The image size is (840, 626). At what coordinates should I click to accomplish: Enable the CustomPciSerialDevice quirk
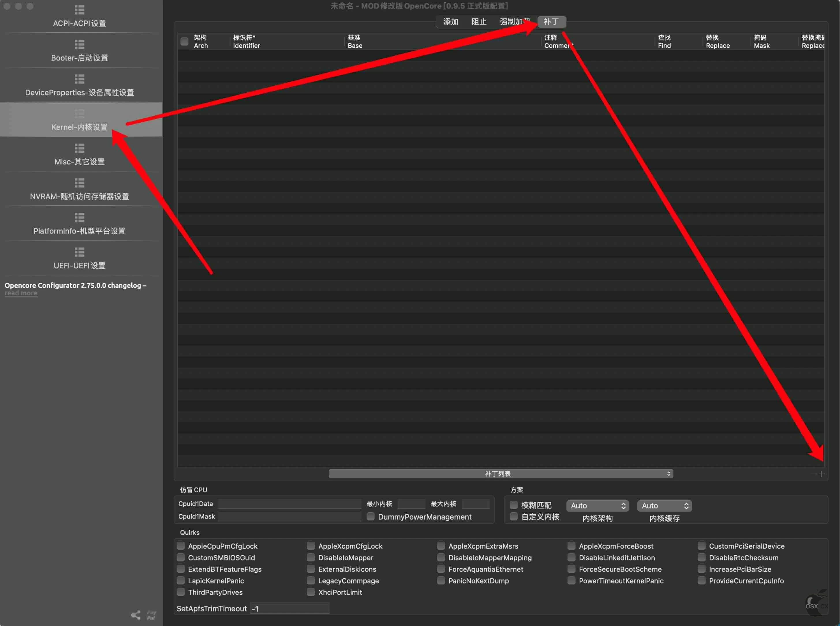702,546
